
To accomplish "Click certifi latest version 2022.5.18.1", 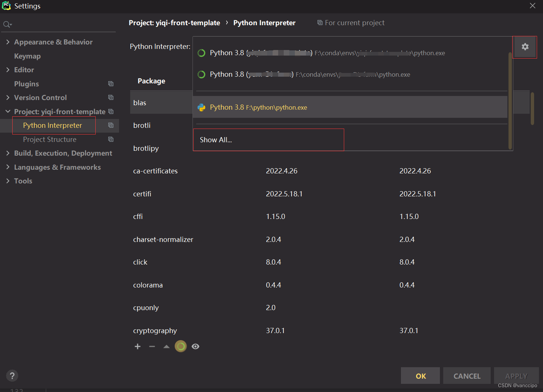I will 418,194.
